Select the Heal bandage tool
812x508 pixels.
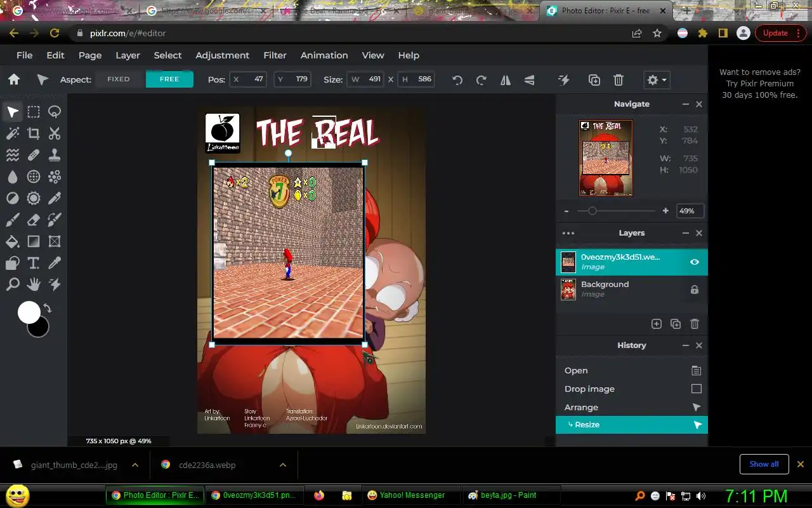(34, 155)
